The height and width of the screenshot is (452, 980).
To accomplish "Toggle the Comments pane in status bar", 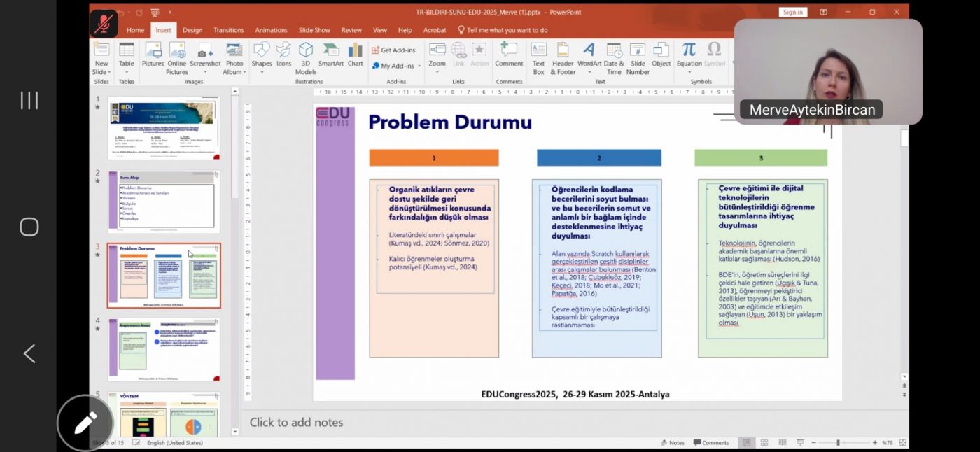I will [711, 442].
